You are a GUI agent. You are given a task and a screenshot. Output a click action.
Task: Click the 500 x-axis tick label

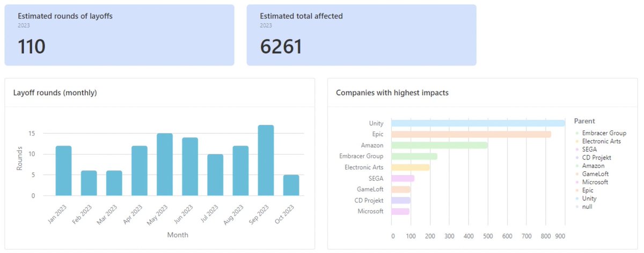click(x=488, y=236)
